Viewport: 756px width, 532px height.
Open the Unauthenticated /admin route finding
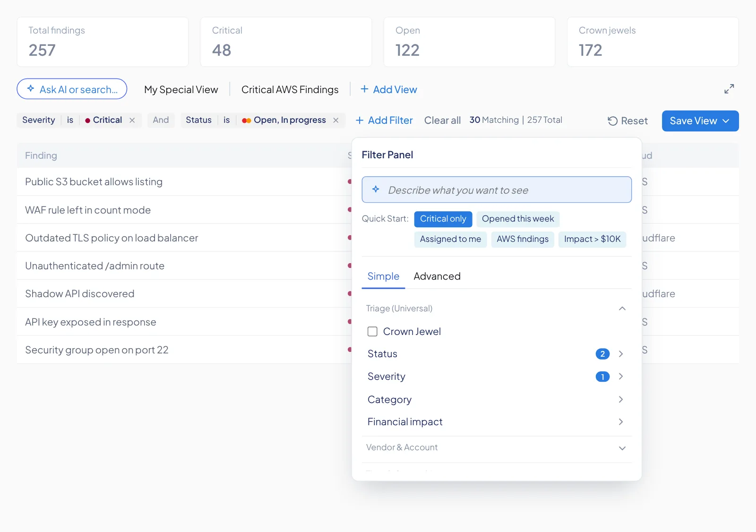click(94, 266)
